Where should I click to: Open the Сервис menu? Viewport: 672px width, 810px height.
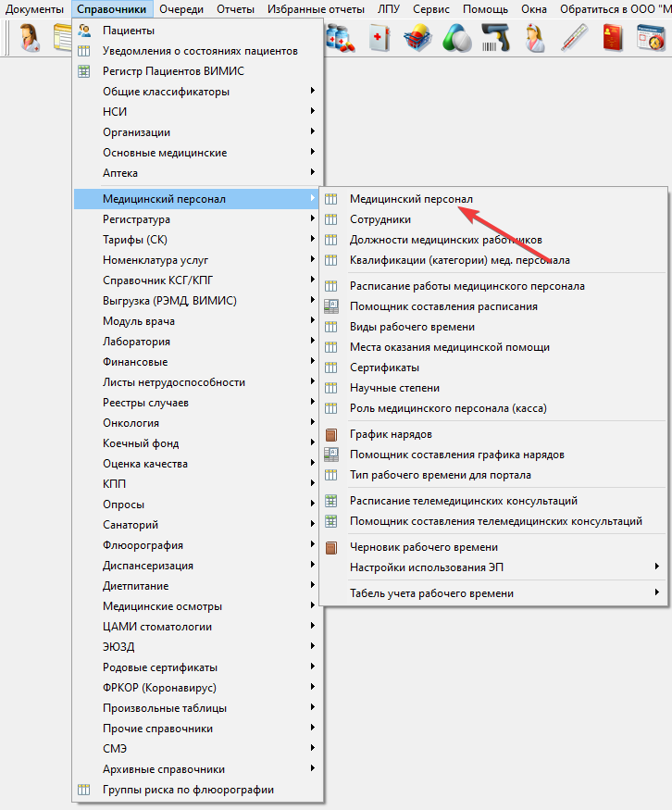coord(431,8)
